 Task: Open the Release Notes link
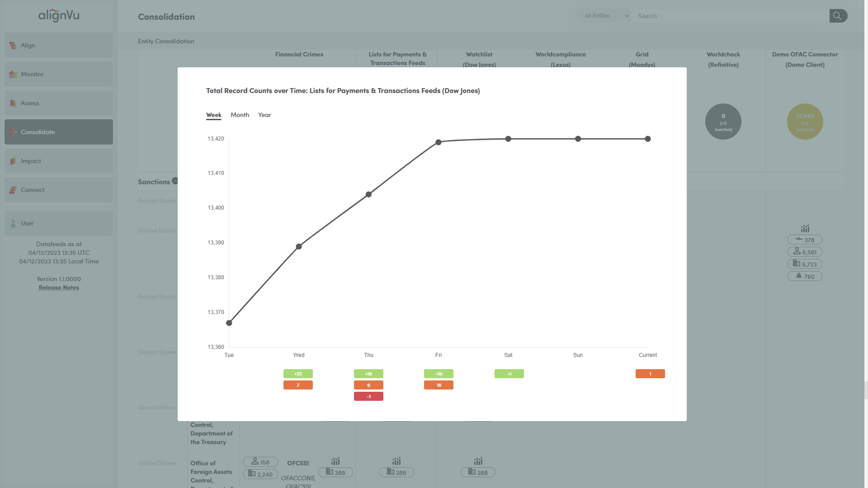tap(59, 288)
